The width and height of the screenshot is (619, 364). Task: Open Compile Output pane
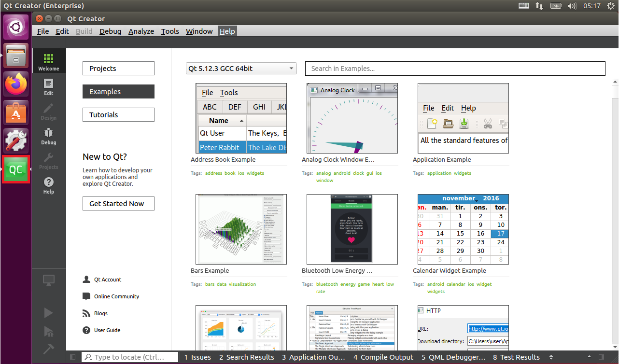tap(383, 357)
